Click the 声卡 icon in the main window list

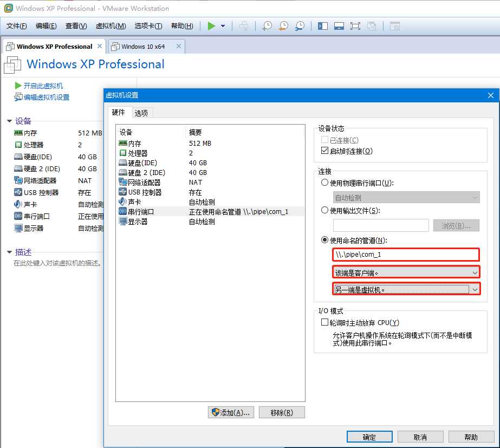[x=18, y=204]
